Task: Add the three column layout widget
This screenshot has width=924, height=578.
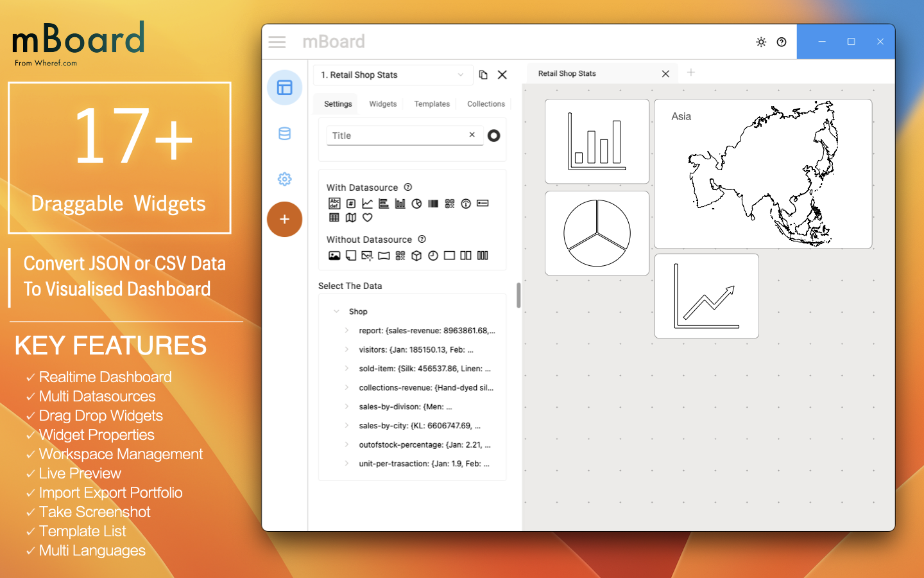Action: tap(483, 256)
